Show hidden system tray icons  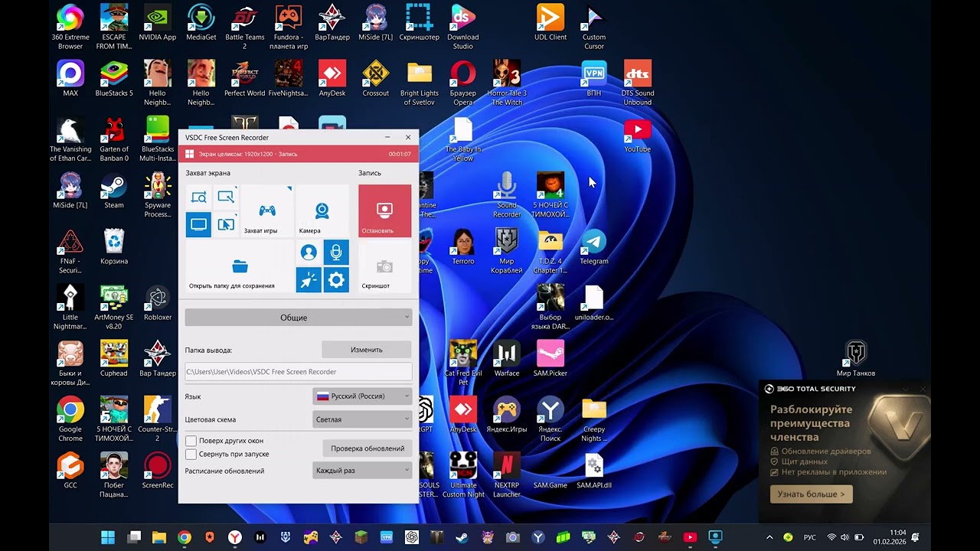coord(769,537)
